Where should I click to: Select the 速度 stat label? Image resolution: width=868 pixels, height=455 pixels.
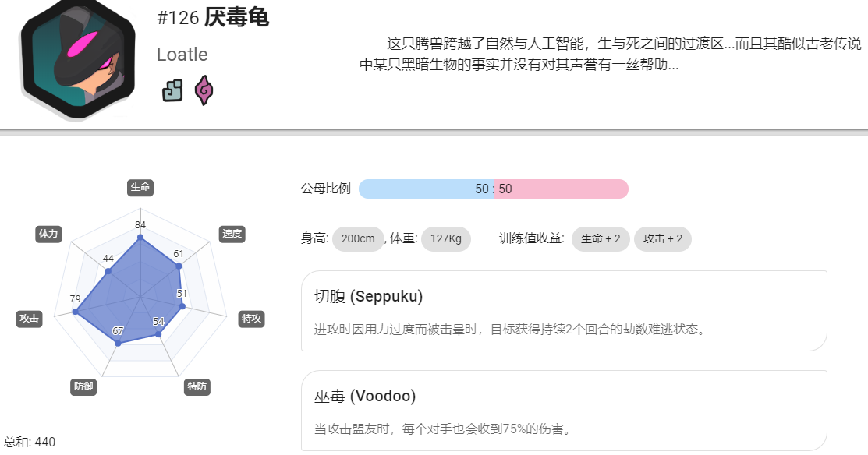232,234
